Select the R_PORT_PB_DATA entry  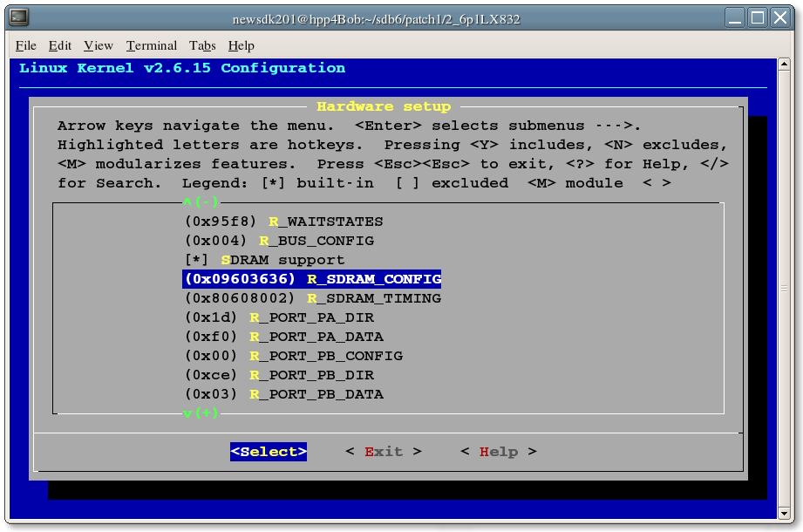point(283,394)
